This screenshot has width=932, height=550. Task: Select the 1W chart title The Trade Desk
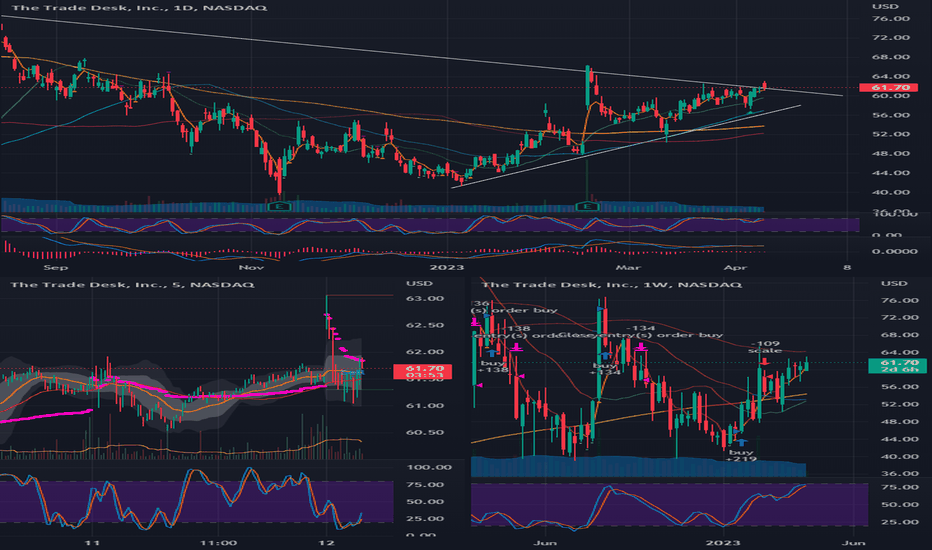pos(612,284)
